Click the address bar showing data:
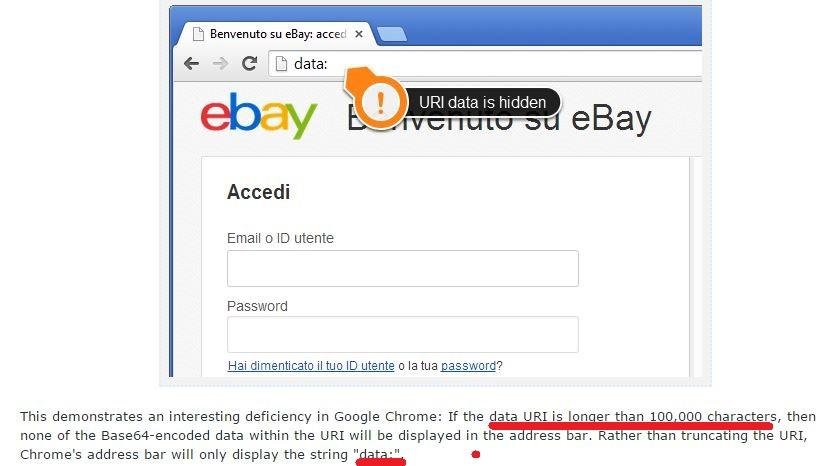The width and height of the screenshot is (835, 466). click(x=485, y=64)
